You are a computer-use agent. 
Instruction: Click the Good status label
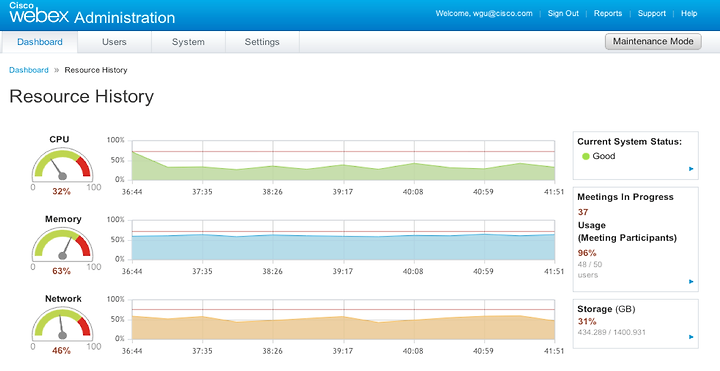604,156
